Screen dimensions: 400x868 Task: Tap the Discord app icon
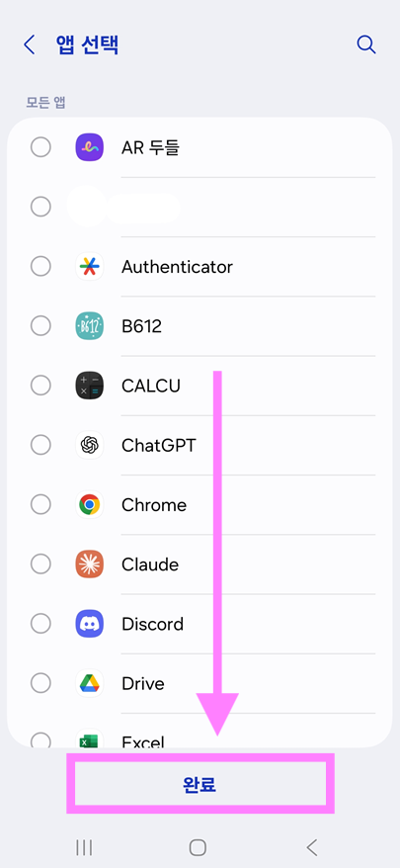point(89,624)
